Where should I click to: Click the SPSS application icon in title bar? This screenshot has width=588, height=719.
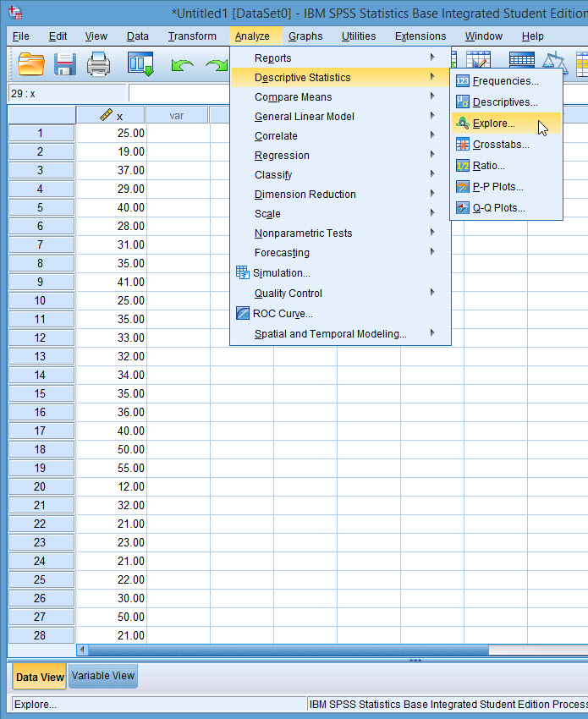(x=15, y=13)
